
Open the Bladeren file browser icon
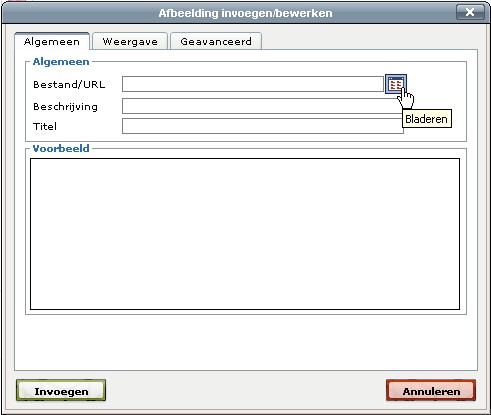[396, 84]
